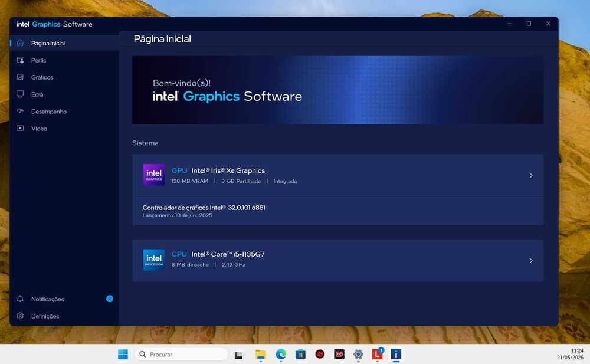Viewport: 590px width, 364px height.
Task: Switch to the Perfis section
Action: point(64,60)
